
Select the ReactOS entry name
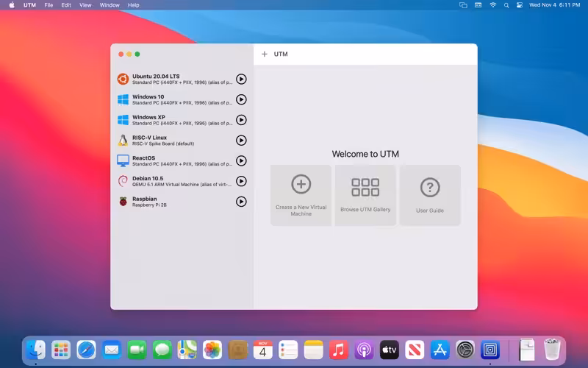(x=143, y=158)
